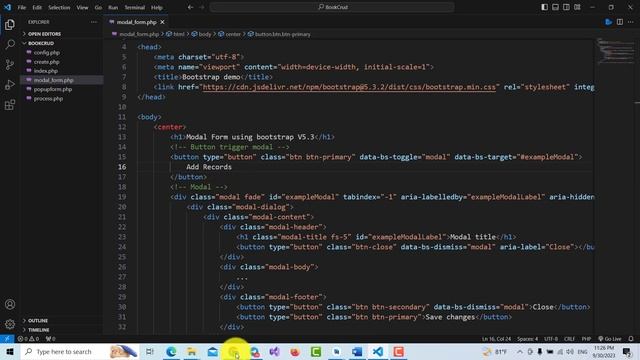The width and height of the screenshot is (640, 360).
Task: Go forward with the navigation arrow
Action: pyautogui.click(x=202, y=7)
